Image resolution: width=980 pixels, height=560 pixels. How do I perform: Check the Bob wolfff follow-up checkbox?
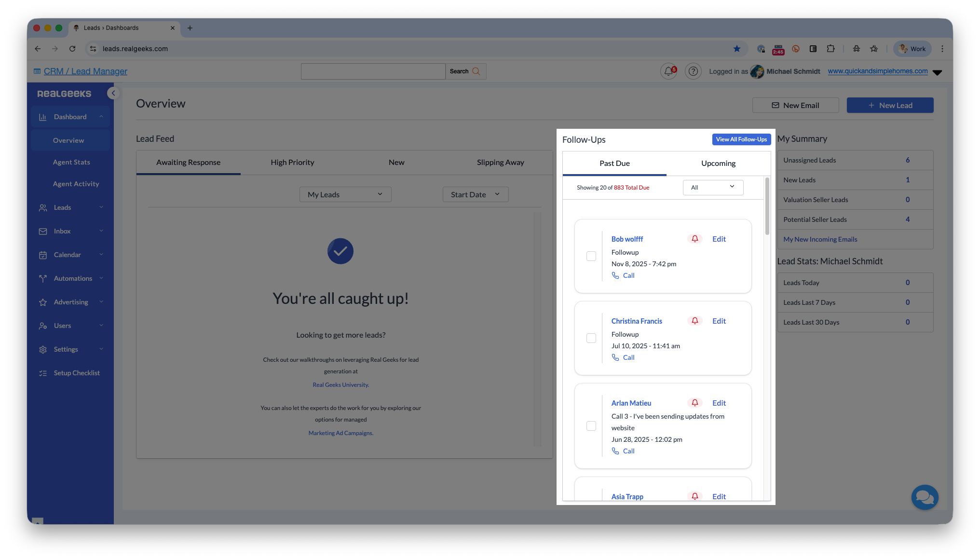point(591,256)
